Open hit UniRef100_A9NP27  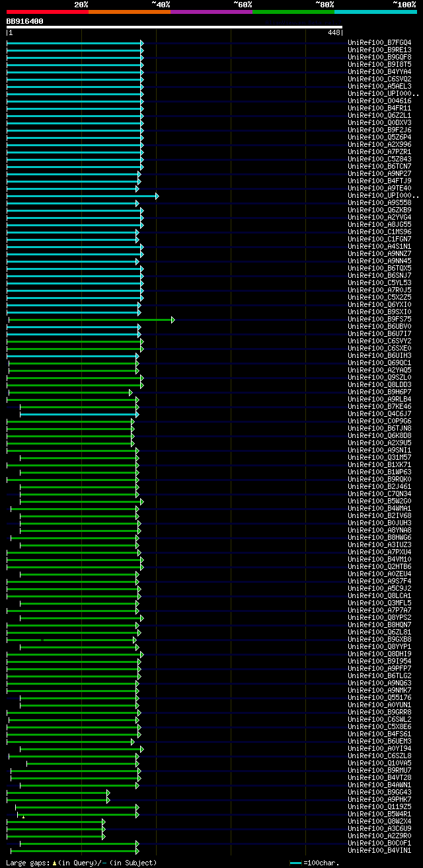(379, 174)
